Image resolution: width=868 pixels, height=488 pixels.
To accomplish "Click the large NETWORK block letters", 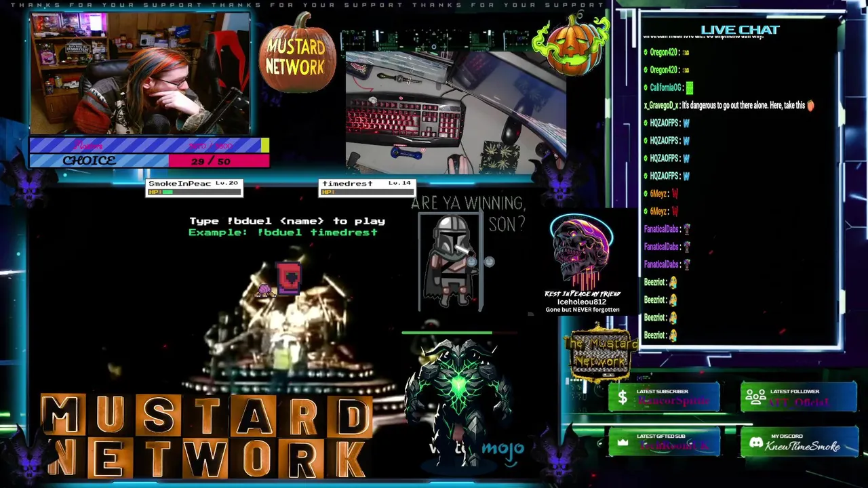I will pos(207,457).
